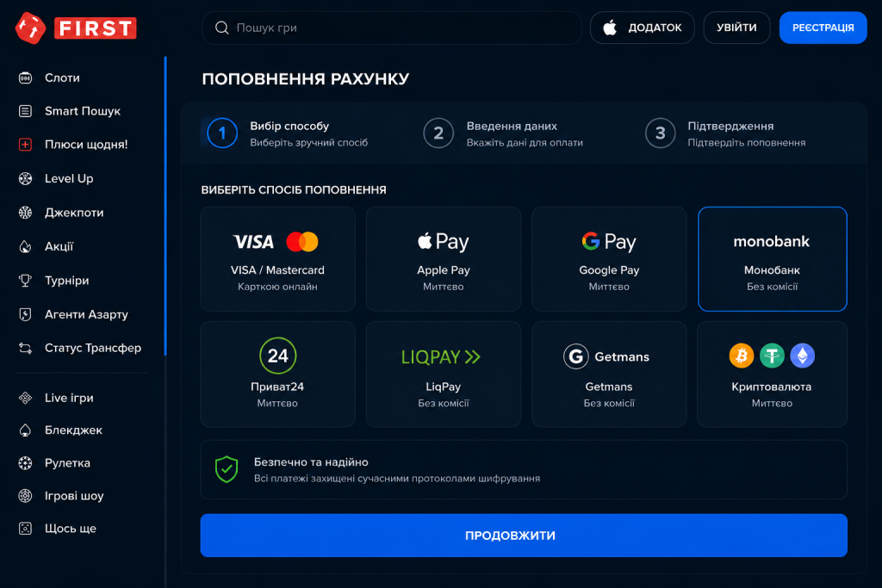Choose Монобанк payment method
This screenshot has height=588, width=882.
(773, 258)
